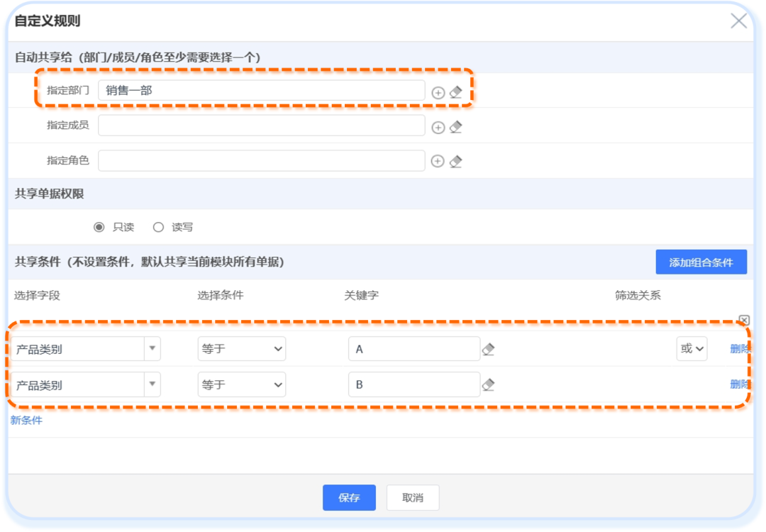
Task: Click the 取消 button
Action: click(x=413, y=498)
